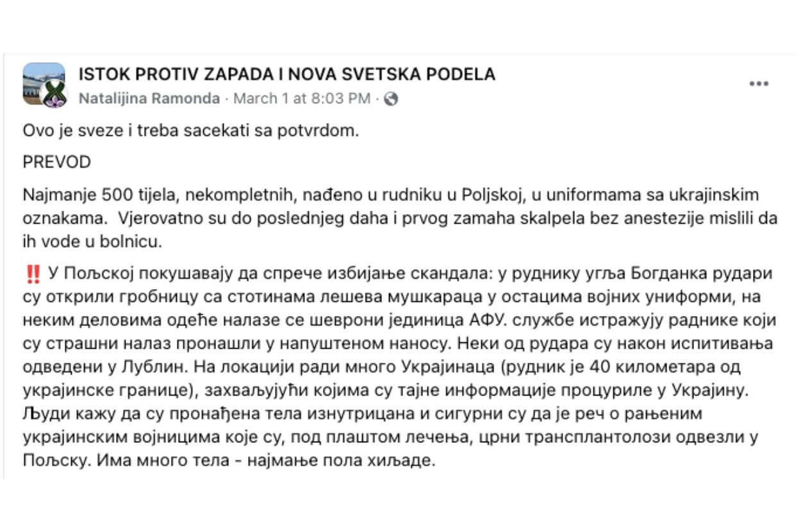801x532 pixels.
Task: Visit Natalijina Ramonda's profile name link
Action: coord(149,99)
